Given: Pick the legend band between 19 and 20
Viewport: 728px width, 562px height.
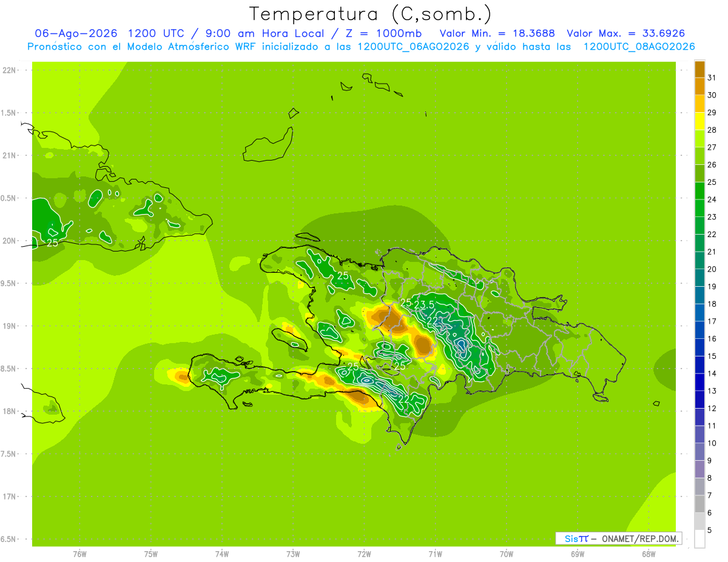Looking at the screenshot, I should (x=699, y=278).
